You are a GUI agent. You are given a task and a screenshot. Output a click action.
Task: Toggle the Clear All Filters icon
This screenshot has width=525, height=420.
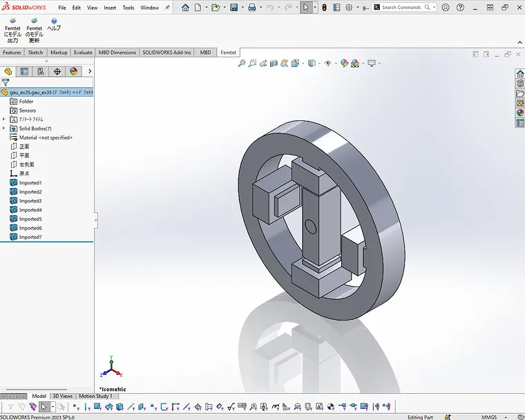click(22, 407)
